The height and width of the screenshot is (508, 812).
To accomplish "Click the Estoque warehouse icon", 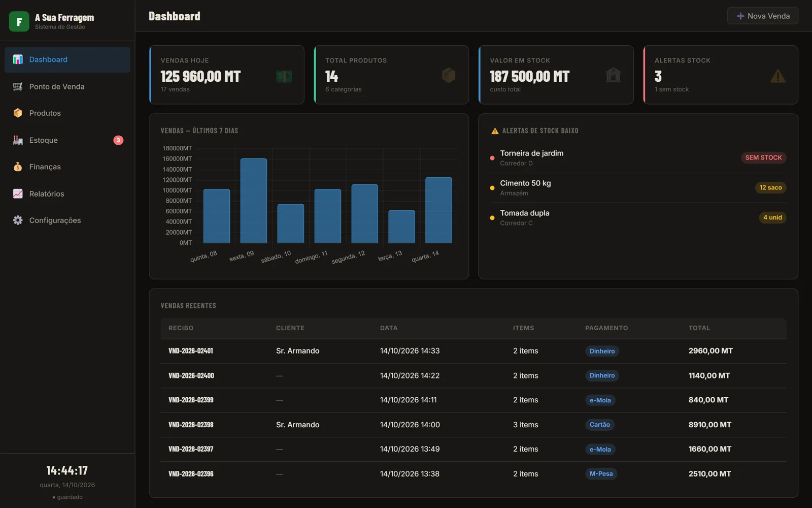I will [x=18, y=140].
